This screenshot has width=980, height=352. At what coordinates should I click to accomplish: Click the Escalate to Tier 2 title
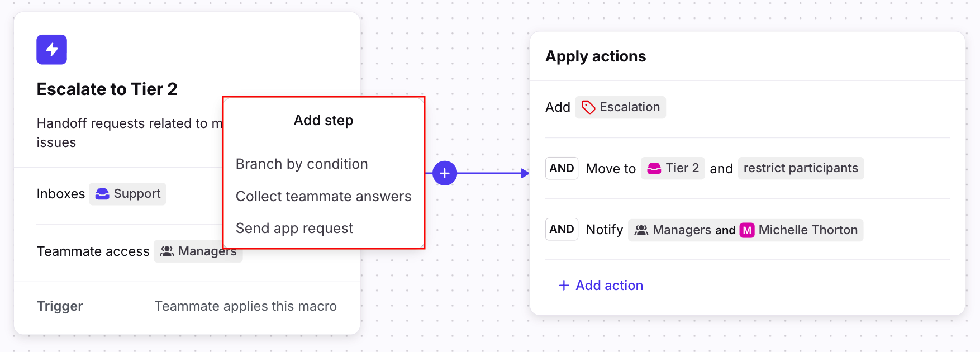(107, 89)
